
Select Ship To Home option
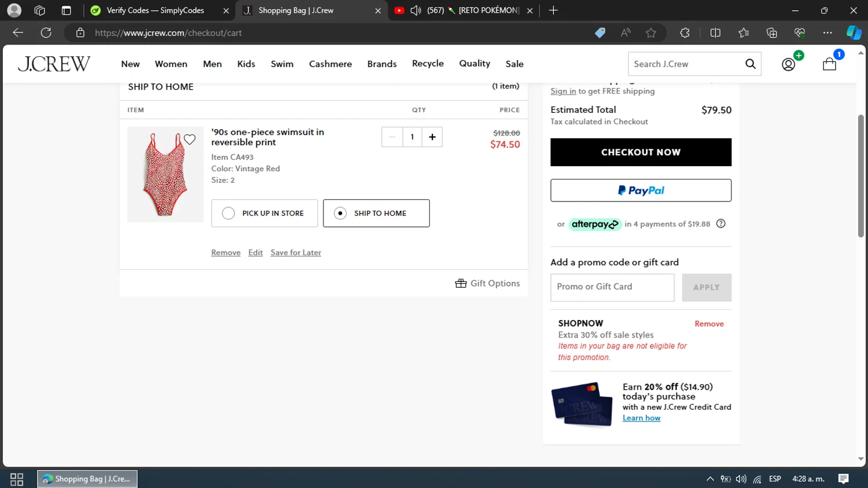click(376, 213)
